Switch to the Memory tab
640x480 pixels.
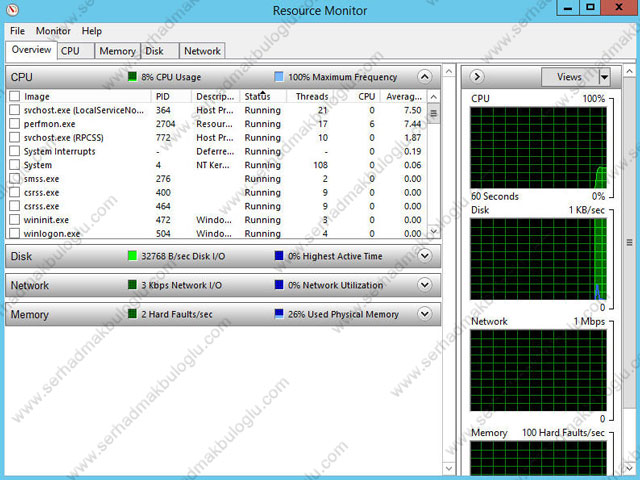point(118,51)
